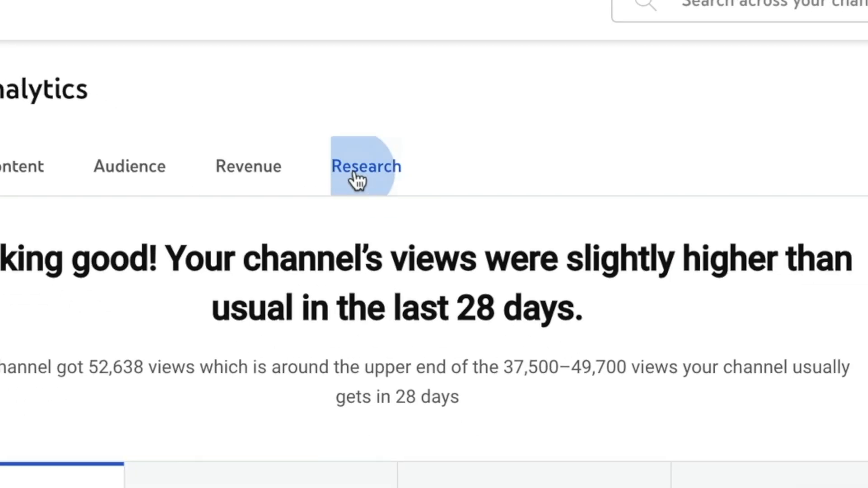This screenshot has height=488, width=868.
Task: Switch to the Revenue tab
Action: pyautogui.click(x=248, y=166)
